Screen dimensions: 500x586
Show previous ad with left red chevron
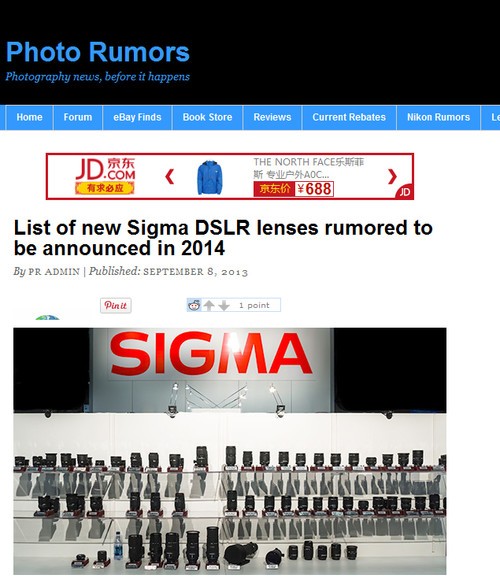[170, 176]
